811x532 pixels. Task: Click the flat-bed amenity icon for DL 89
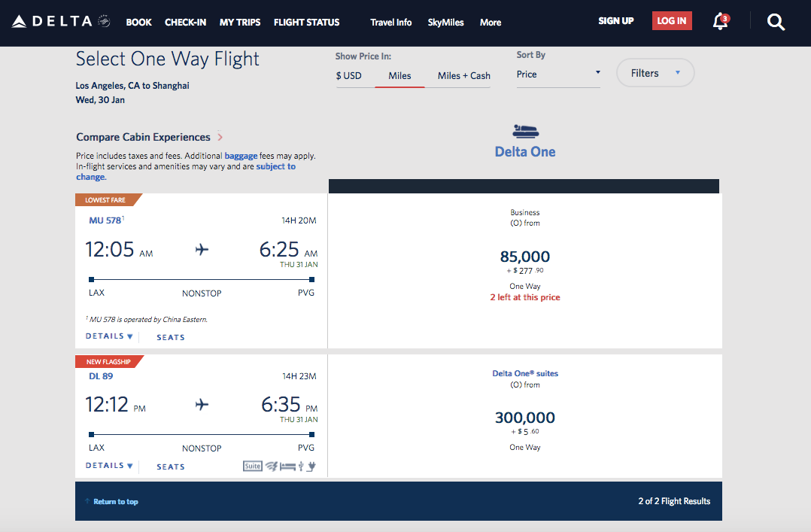(287, 466)
